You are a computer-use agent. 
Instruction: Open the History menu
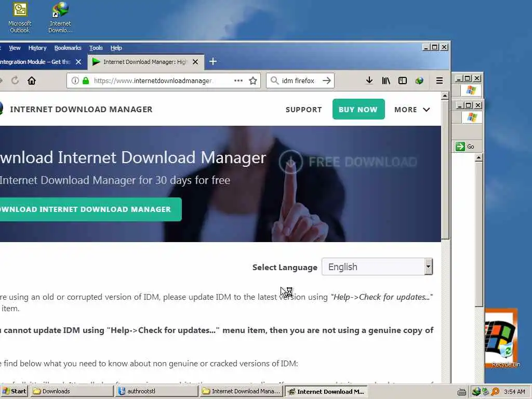37,48
